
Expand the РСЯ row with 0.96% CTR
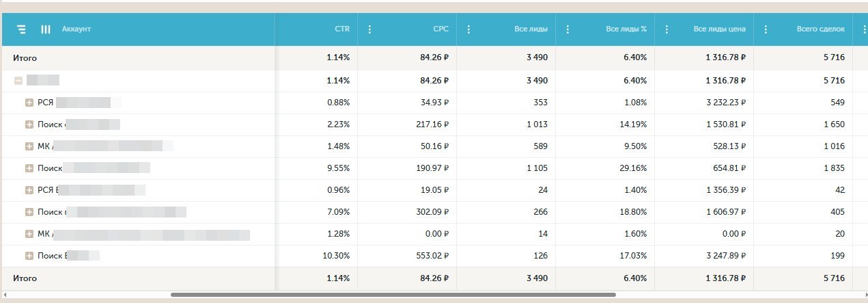(x=29, y=190)
